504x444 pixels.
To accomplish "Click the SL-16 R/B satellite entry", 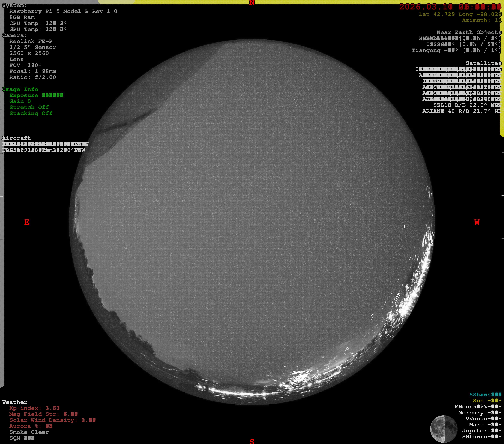I will [x=467, y=105].
